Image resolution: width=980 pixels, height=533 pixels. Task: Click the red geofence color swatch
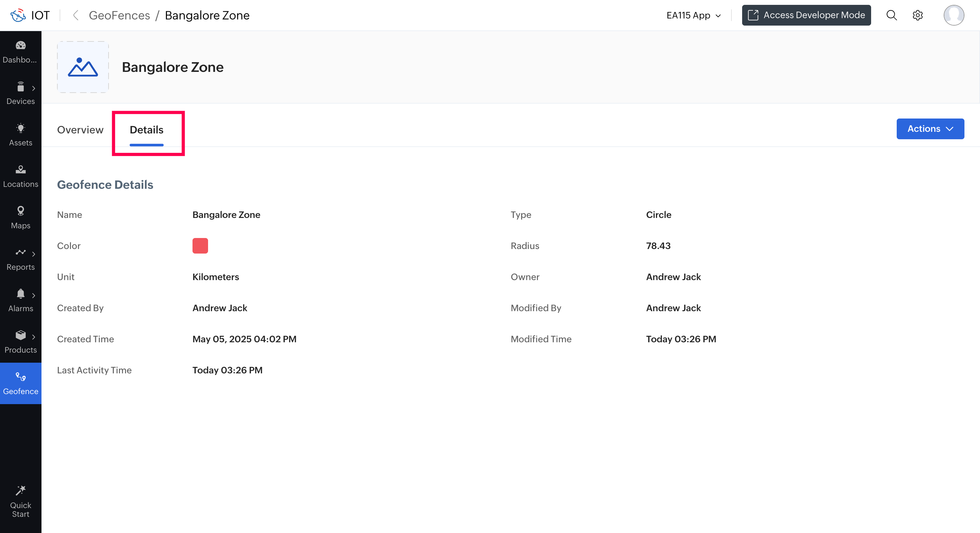pos(200,245)
